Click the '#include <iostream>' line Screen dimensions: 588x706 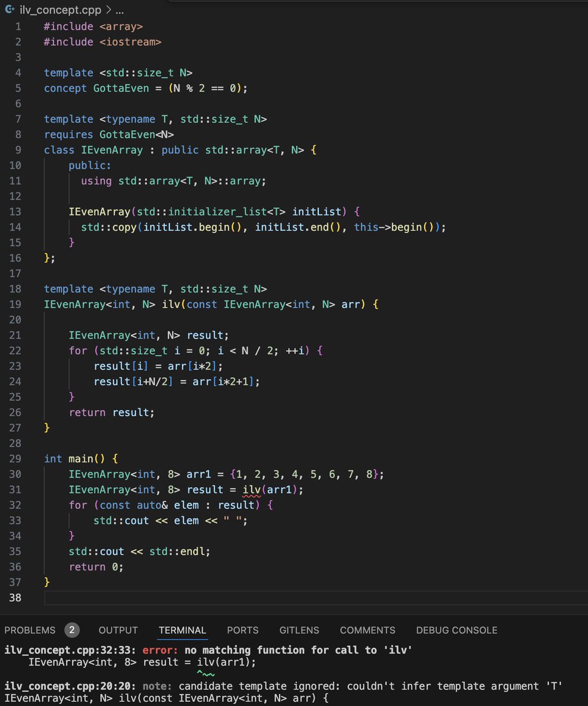pyautogui.click(x=103, y=42)
